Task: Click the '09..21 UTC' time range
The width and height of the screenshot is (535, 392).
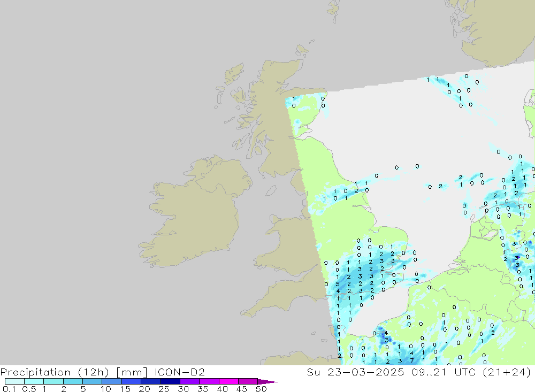Action: 444,372
